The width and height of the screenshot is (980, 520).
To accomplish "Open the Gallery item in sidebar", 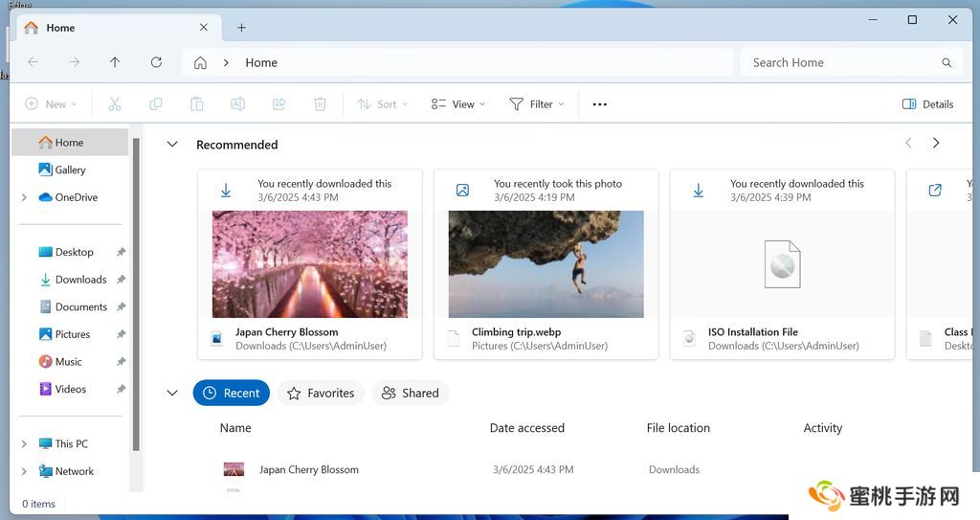I will pyautogui.click(x=69, y=170).
